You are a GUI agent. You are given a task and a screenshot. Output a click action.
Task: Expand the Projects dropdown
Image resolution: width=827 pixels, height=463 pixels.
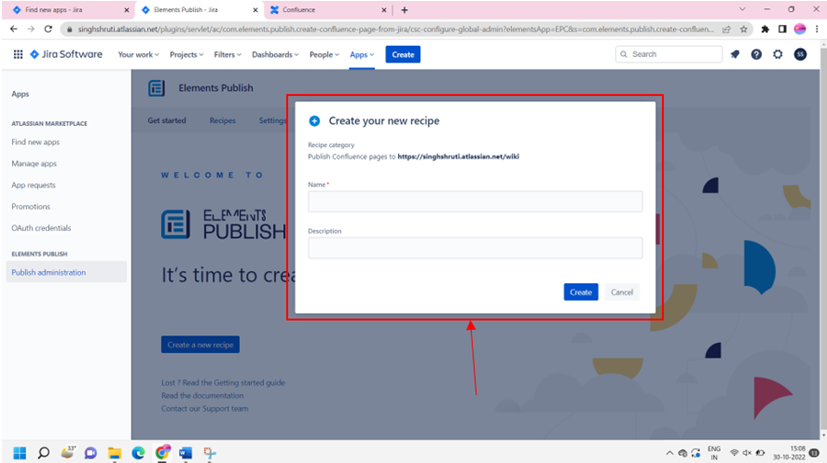coord(186,54)
